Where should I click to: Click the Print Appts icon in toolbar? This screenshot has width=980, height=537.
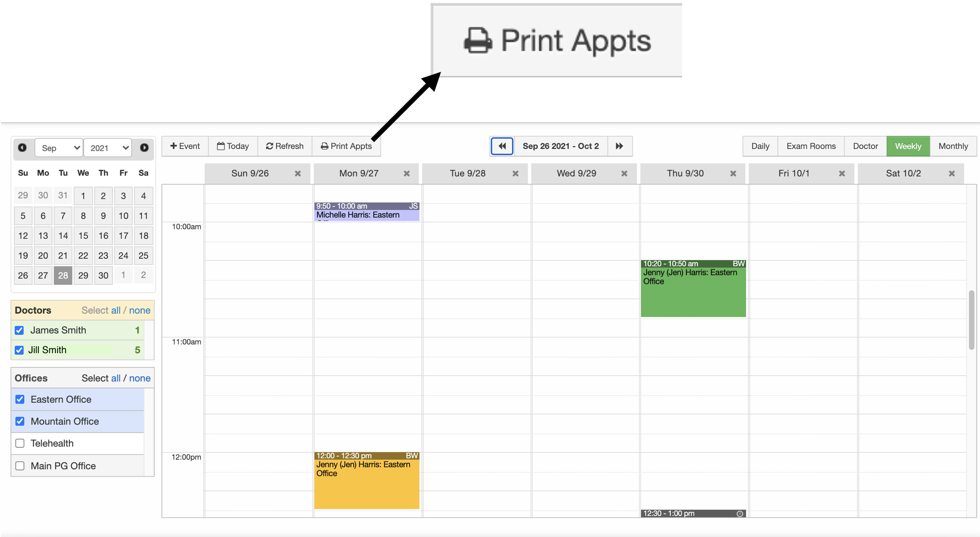346,145
